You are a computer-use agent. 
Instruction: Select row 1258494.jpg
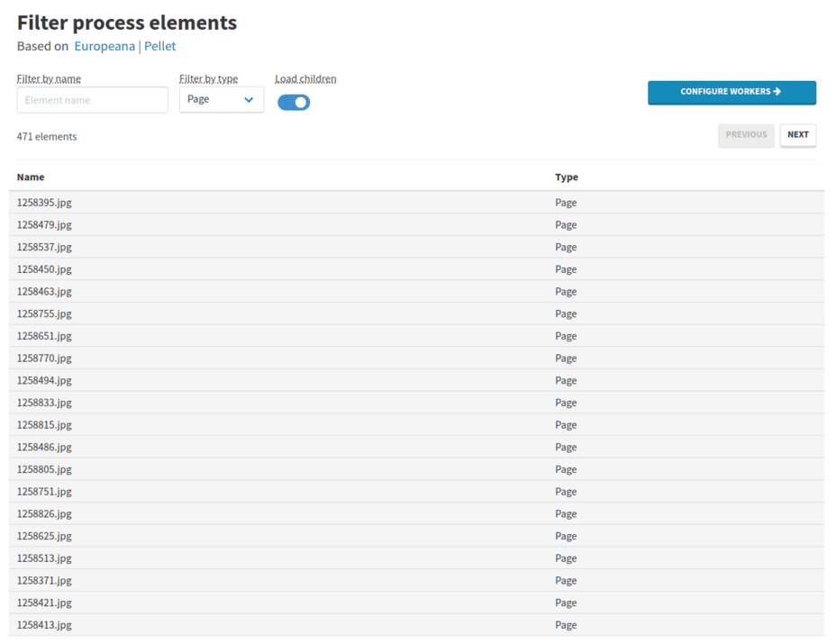click(x=416, y=381)
